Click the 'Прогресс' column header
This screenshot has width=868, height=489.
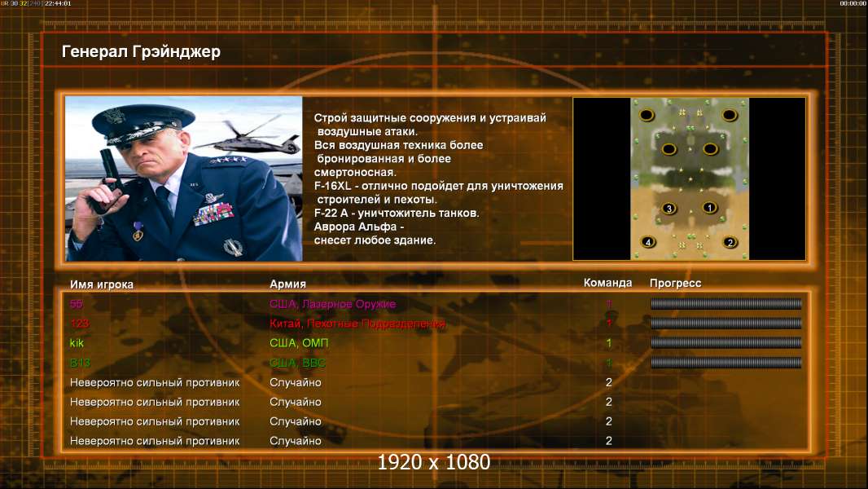pyautogui.click(x=675, y=283)
